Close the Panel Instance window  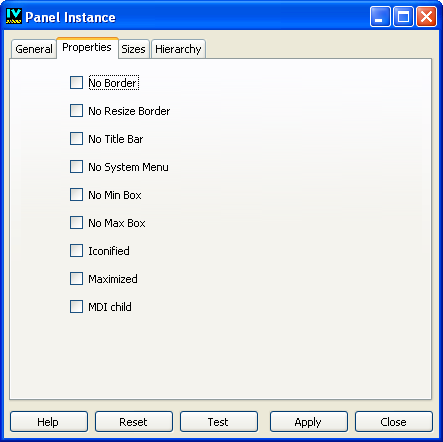[x=426, y=16]
